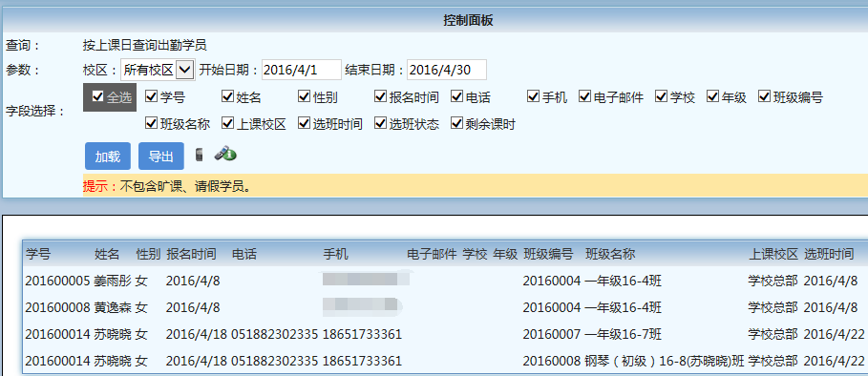
Task: Uncheck the 班级编号 field checkbox
Action: (765, 96)
